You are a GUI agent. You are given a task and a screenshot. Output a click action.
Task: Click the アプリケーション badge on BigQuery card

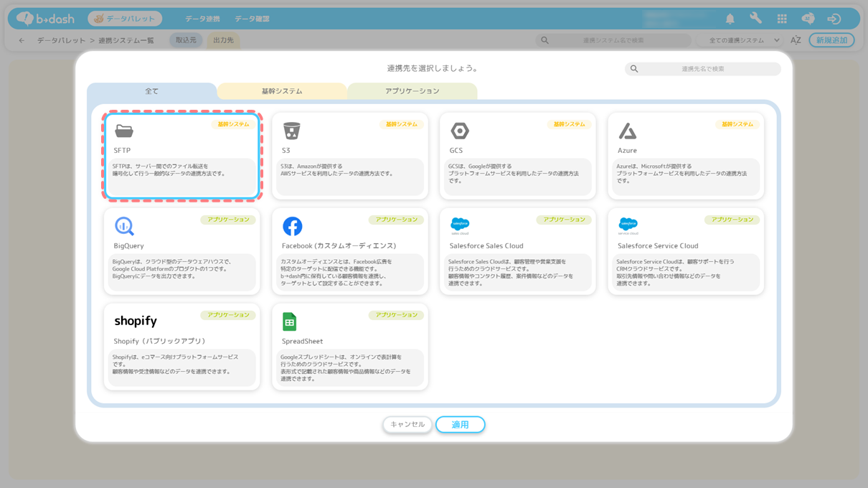click(228, 220)
